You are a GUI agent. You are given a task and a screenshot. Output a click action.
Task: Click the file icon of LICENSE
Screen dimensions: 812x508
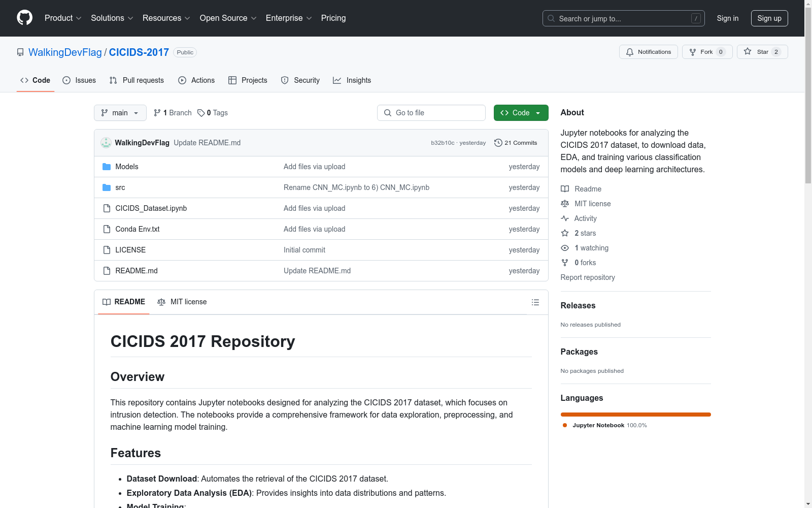coord(107,250)
